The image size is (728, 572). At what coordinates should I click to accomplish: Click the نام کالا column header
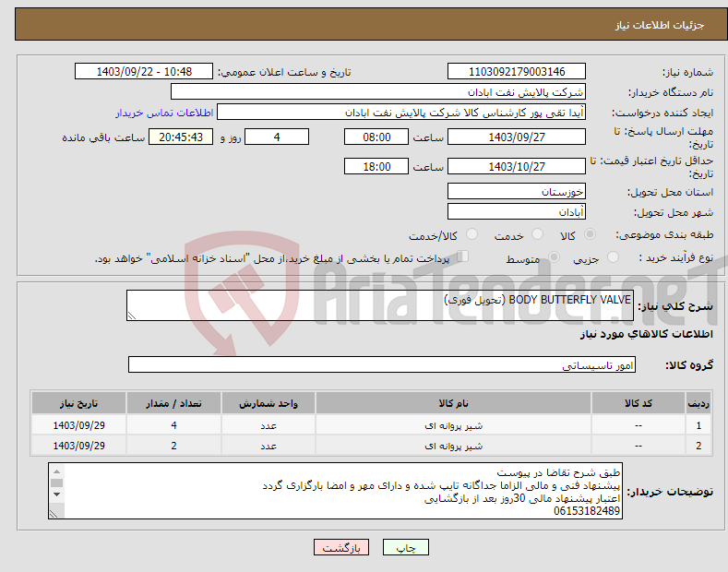[453, 403]
